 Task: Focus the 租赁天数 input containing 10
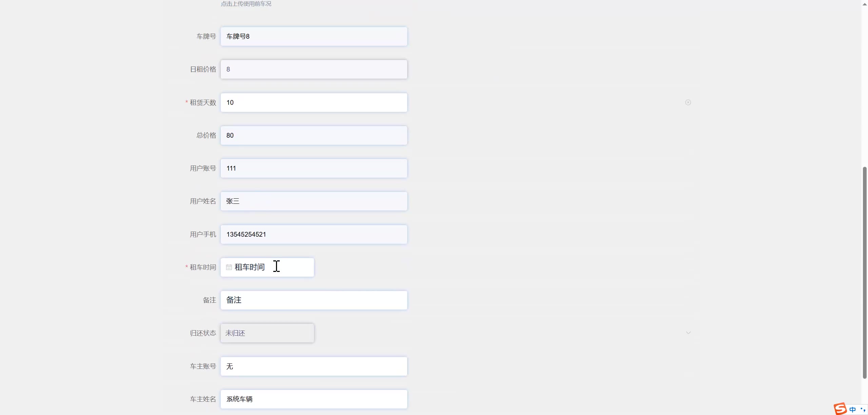314,102
